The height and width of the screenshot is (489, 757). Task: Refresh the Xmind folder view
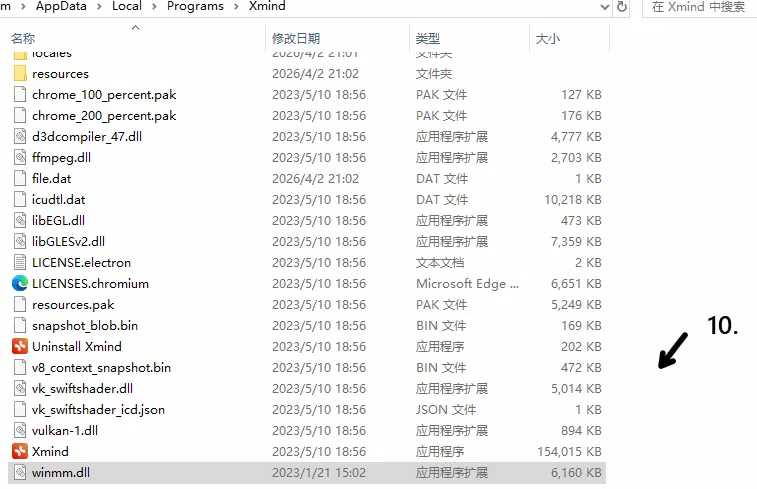coord(622,7)
